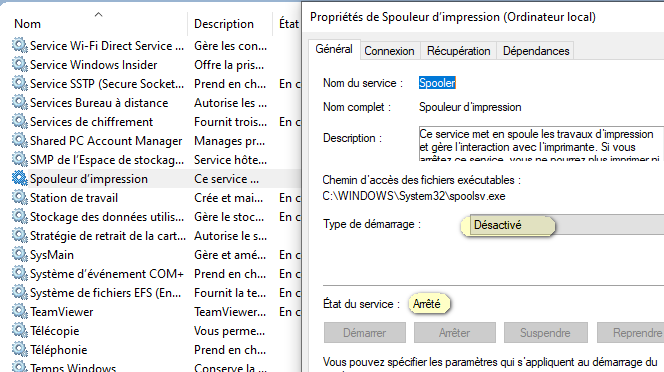
Task: Click gear icon of Spouleur d'impression
Action: coord(19,178)
